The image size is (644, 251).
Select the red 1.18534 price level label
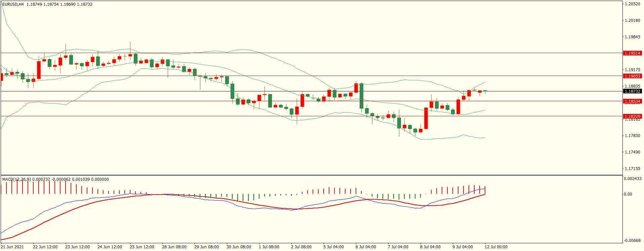(x=632, y=101)
